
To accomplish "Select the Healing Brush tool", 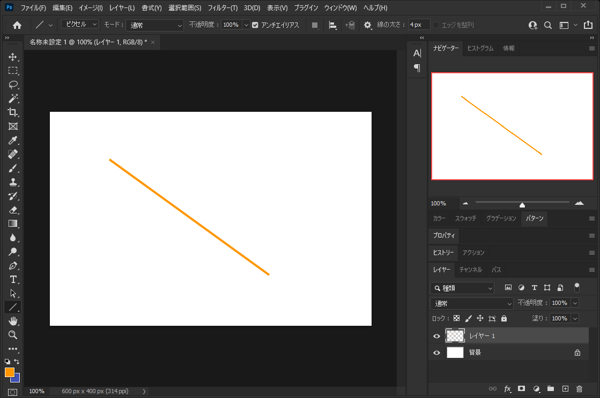I will pyautogui.click(x=13, y=154).
